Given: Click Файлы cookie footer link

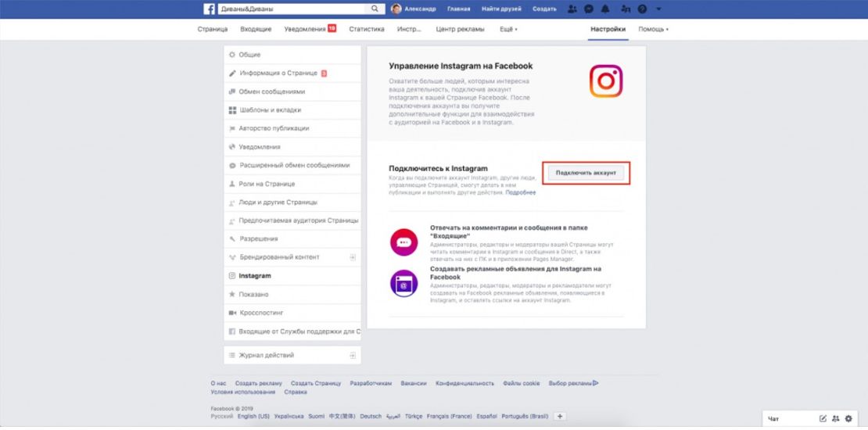Looking at the screenshot, I should (x=521, y=383).
